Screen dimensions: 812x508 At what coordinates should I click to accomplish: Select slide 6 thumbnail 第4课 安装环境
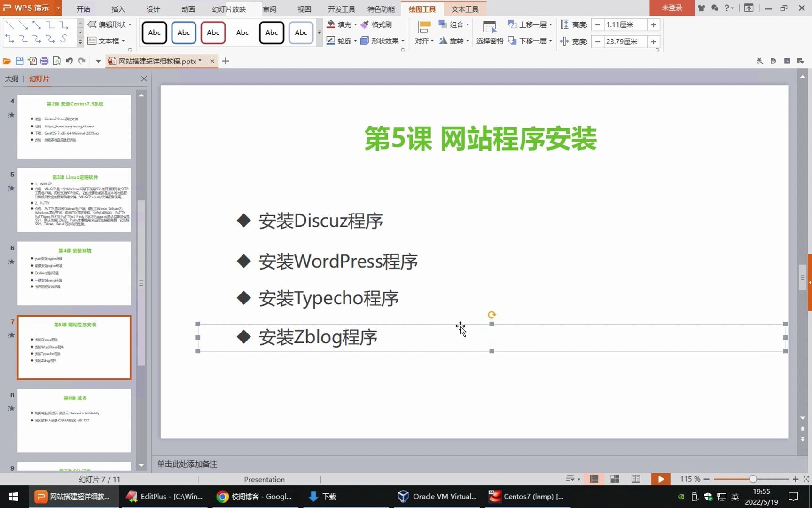click(x=74, y=273)
